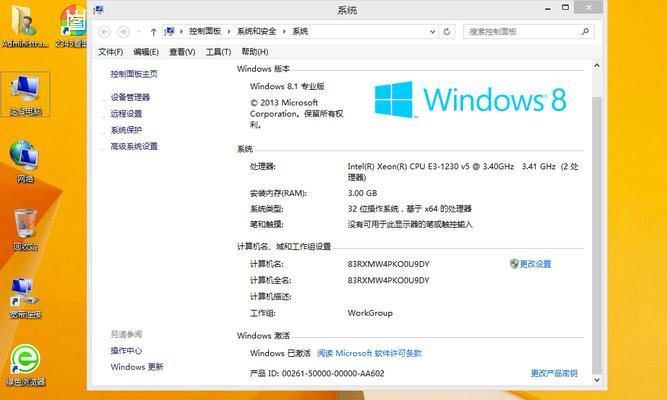The height and width of the screenshot is (400, 667).
Task: Select the 这台电脑 desktop icon
Action: pos(26,94)
